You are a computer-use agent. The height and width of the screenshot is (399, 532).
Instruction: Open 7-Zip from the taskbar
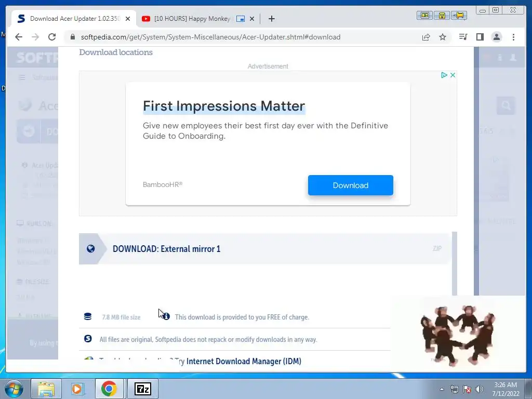pos(143,389)
